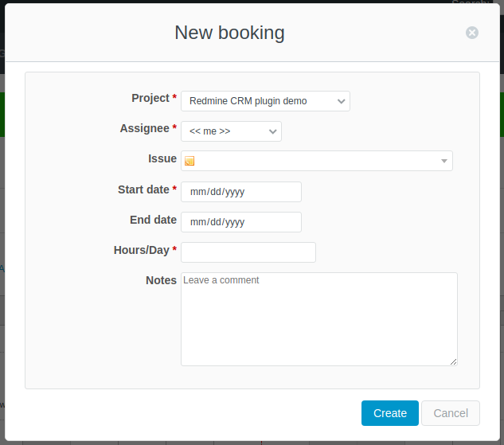Image resolution: width=504 pixels, height=445 pixels.
Task: Focus the Start date field
Action: (240, 192)
